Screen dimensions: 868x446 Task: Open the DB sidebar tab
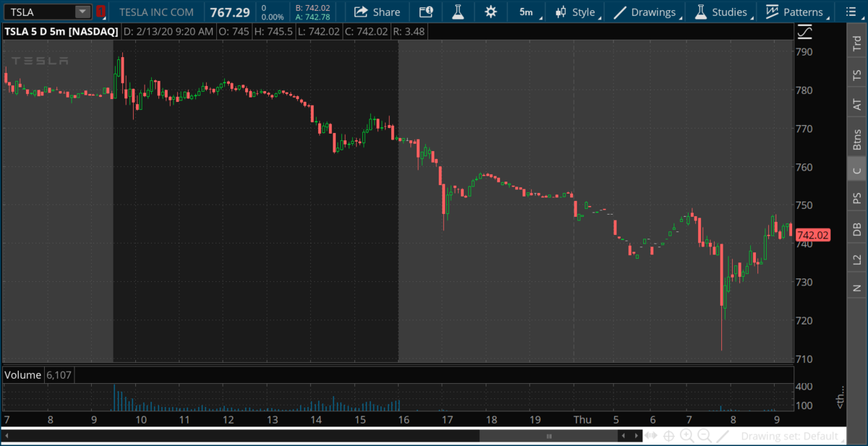click(x=856, y=228)
